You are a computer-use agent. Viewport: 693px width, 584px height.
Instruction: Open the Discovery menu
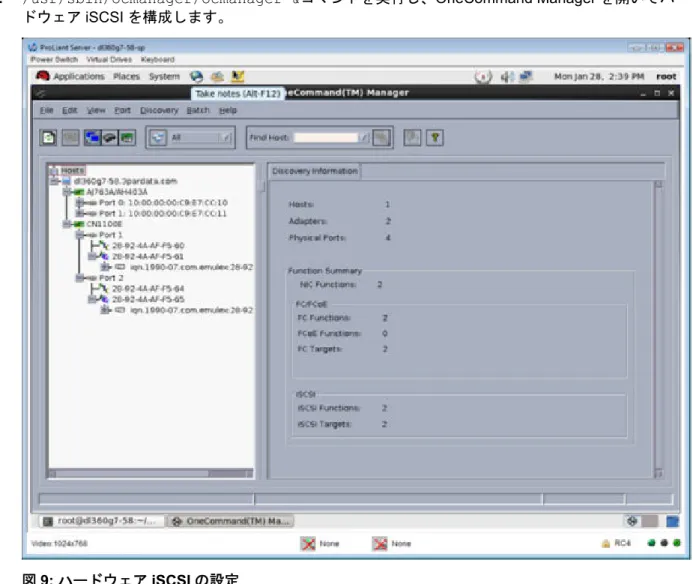[159, 111]
